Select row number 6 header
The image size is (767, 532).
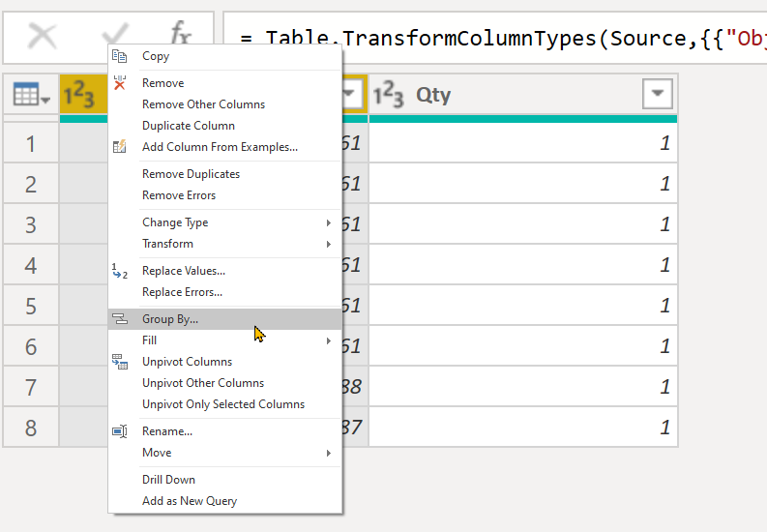[x=31, y=345]
